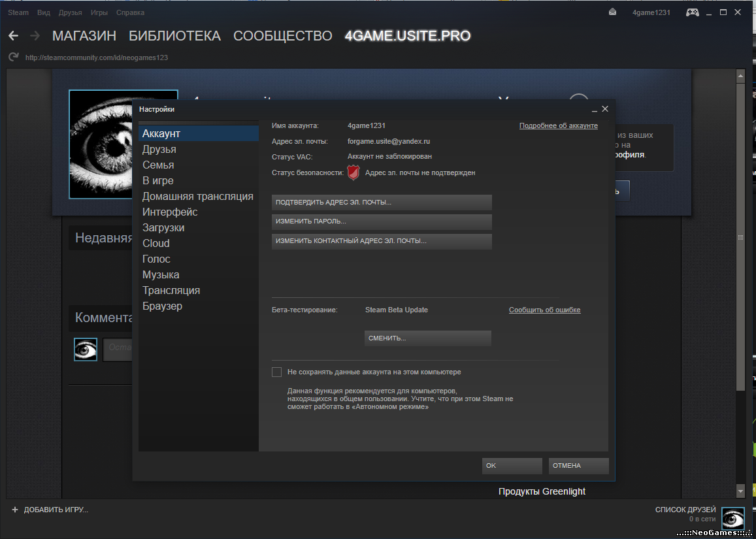756x539 pixels.
Task: Open the 4GAME.USITE.PRO profile tab
Action: point(408,36)
